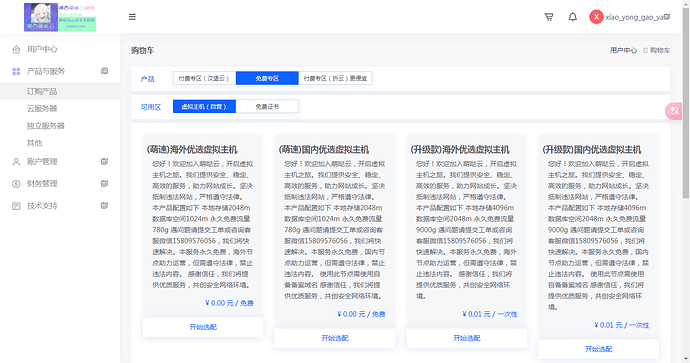Screen dimensions: 690x363
Task: Open the notifications bell
Action: coord(573,17)
